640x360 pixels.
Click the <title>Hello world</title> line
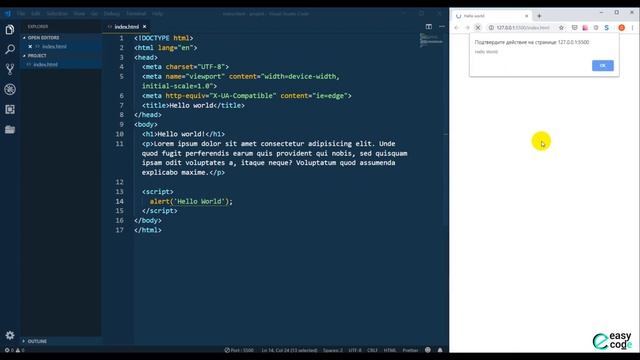[193, 105]
